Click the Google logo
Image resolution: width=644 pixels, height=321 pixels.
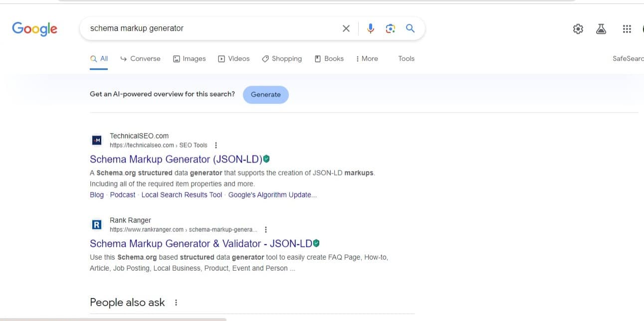click(34, 28)
